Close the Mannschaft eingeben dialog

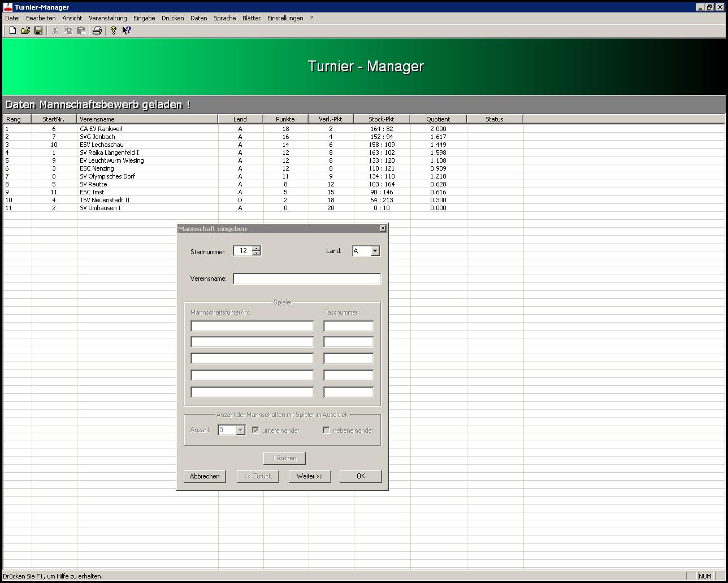[x=383, y=228]
